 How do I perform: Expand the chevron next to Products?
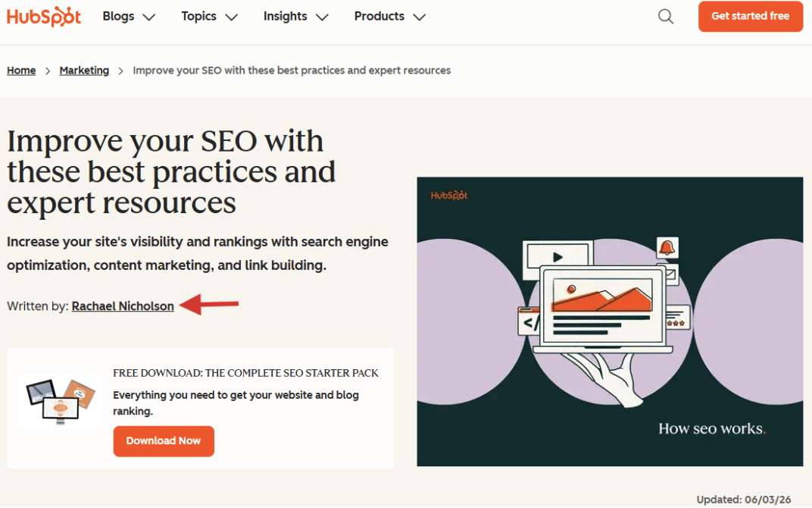[x=420, y=17]
